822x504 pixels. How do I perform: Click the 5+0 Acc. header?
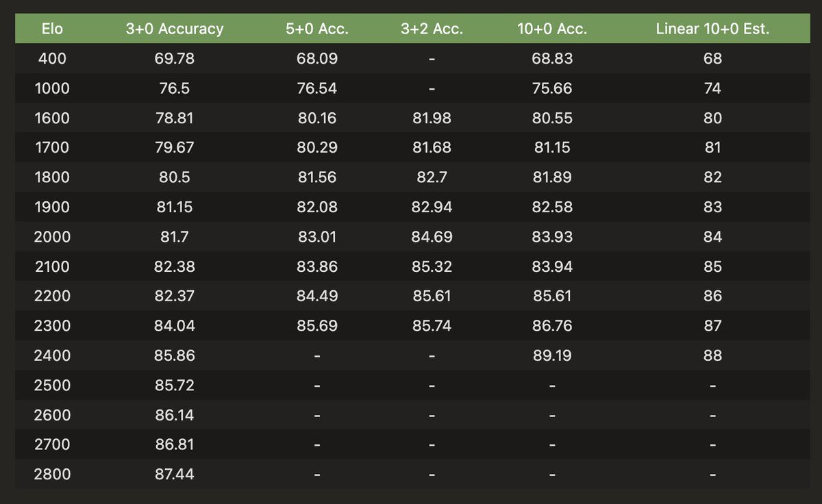pos(317,29)
